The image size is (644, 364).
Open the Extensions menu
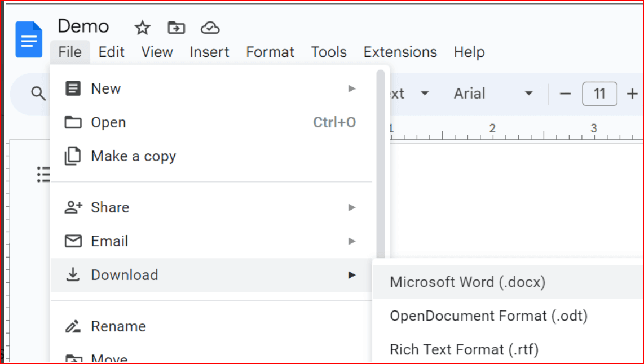point(400,52)
